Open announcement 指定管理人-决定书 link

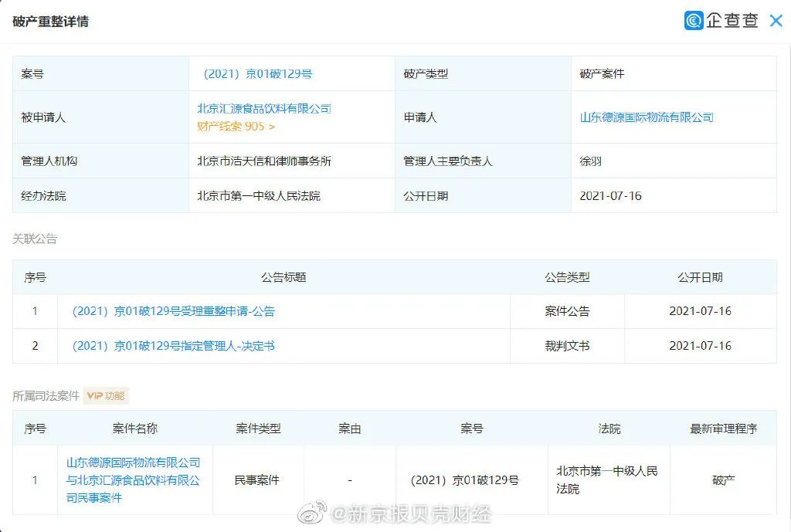174,346
